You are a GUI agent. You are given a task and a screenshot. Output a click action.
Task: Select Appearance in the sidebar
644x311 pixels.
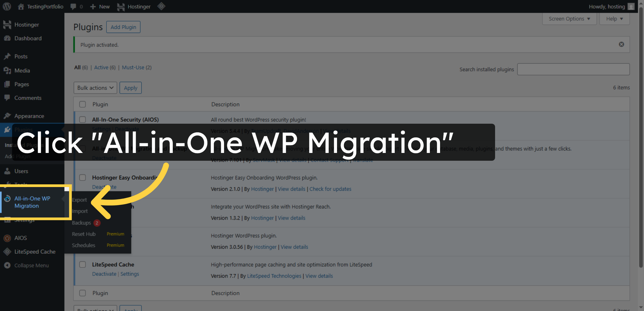click(x=29, y=116)
